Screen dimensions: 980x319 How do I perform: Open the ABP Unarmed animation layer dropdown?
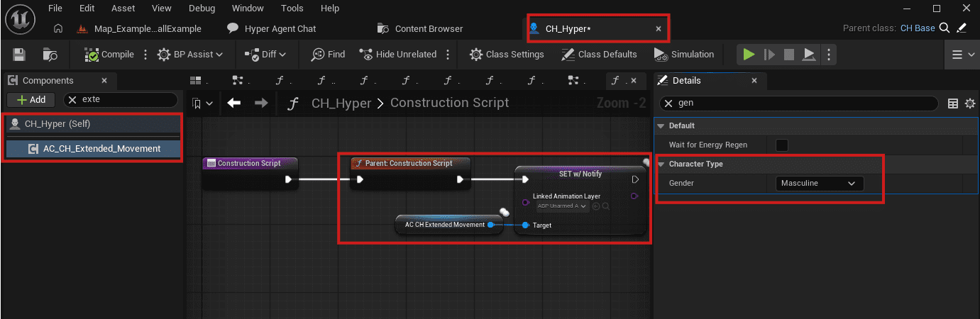pyautogui.click(x=563, y=206)
